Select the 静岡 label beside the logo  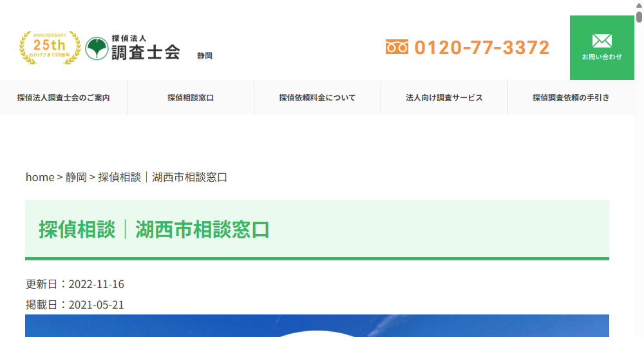205,56
